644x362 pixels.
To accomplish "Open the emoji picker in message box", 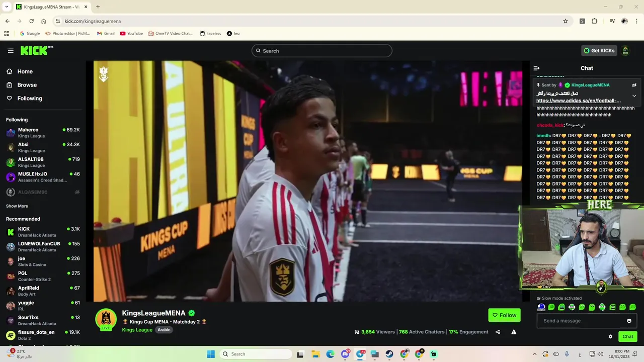I will [x=629, y=321].
